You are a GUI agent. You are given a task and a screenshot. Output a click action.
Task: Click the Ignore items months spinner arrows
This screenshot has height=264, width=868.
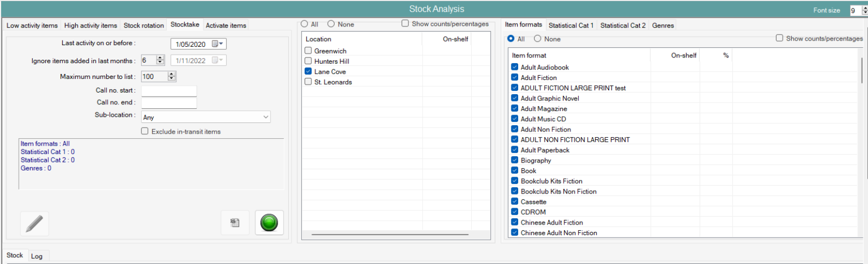click(x=160, y=60)
